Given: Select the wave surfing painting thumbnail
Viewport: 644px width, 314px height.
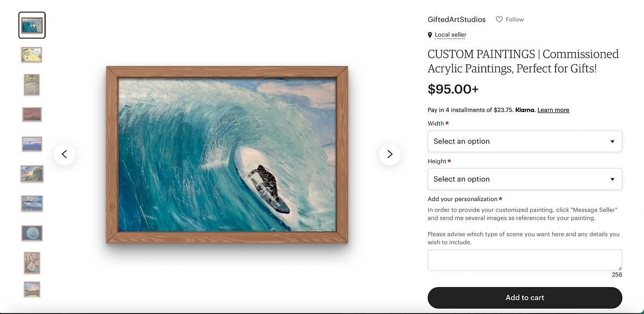Looking at the screenshot, I should click(x=32, y=25).
